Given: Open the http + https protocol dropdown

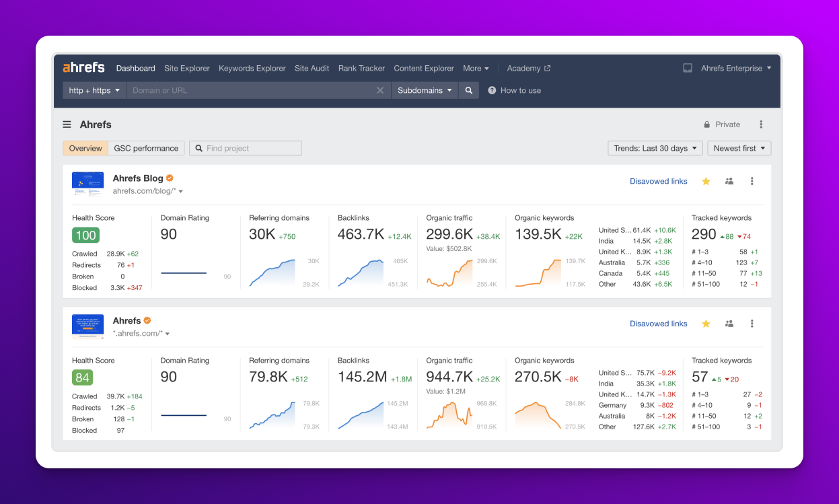Looking at the screenshot, I should (94, 90).
